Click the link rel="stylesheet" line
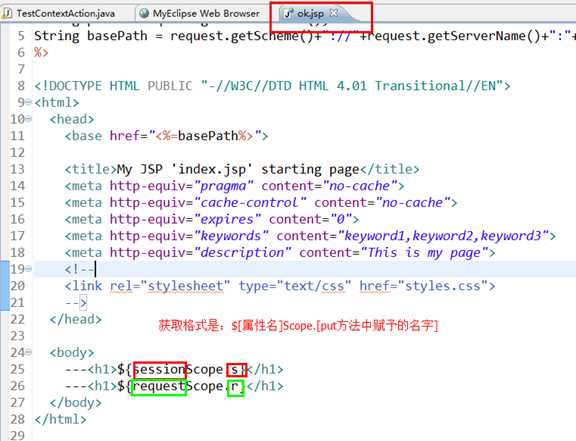Image resolution: width=576 pixels, height=441 pixels. [x=280, y=286]
